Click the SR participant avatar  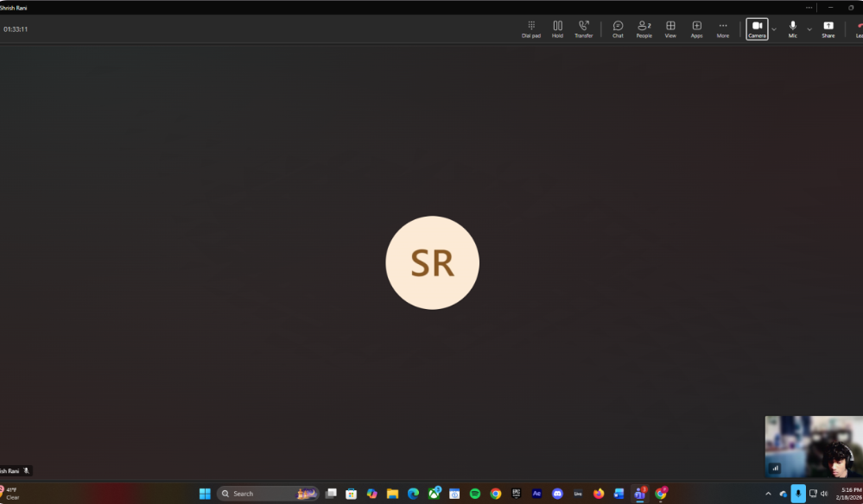click(x=432, y=262)
